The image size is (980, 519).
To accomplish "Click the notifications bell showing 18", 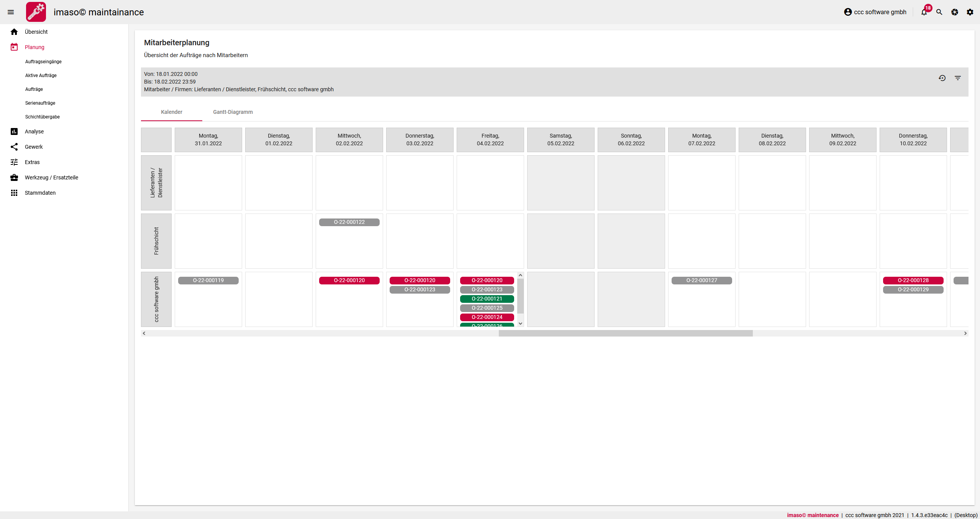I will 924,12.
